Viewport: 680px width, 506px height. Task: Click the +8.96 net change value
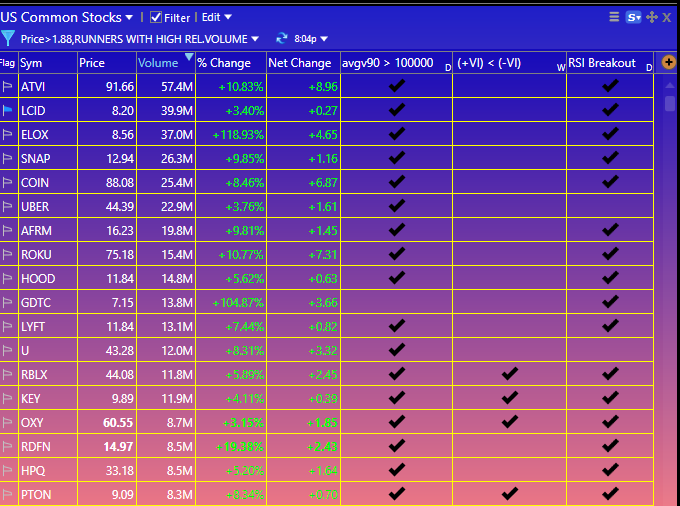[323, 87]
